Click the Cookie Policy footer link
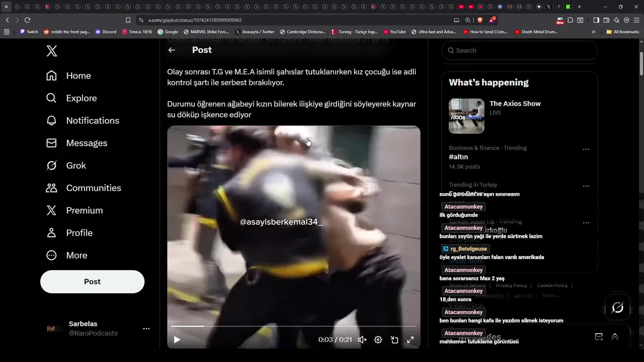644x362 pixels. click(x=552, y=285)
